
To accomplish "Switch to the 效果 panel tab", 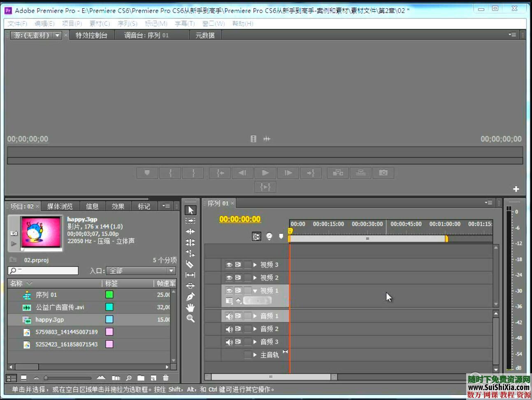I will (x=118, y=206).
